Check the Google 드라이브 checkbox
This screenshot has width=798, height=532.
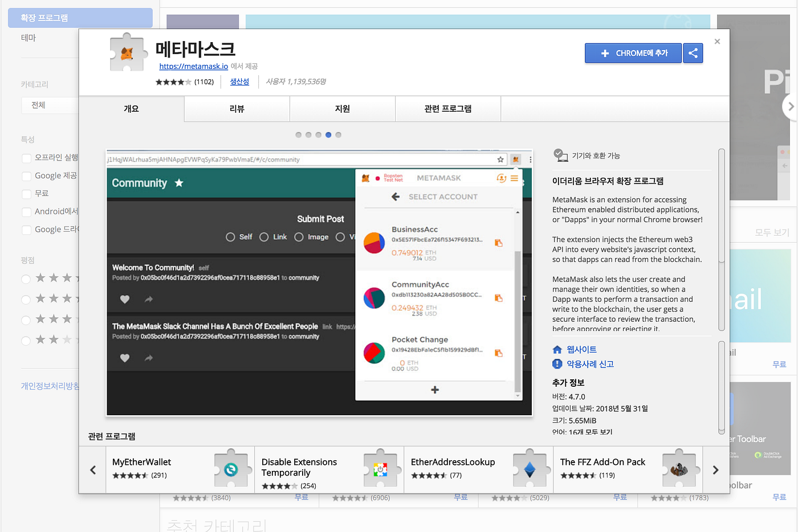(26, 230)
